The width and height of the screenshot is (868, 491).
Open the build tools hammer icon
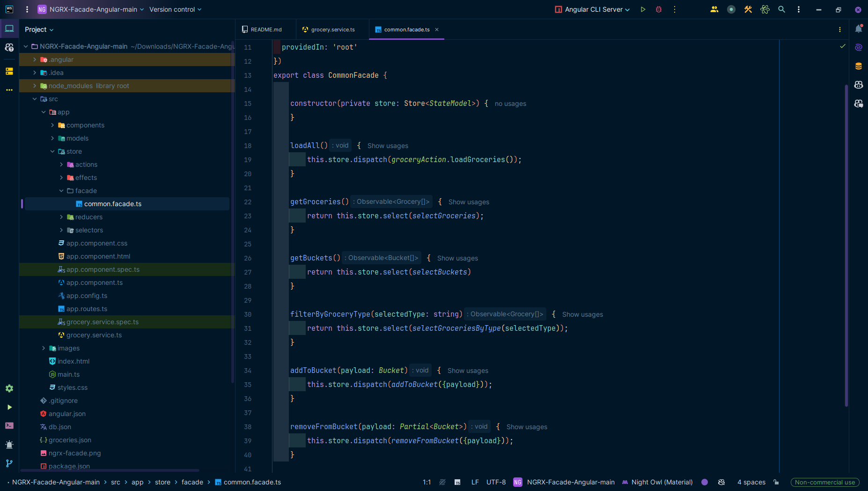pos(748,9)
